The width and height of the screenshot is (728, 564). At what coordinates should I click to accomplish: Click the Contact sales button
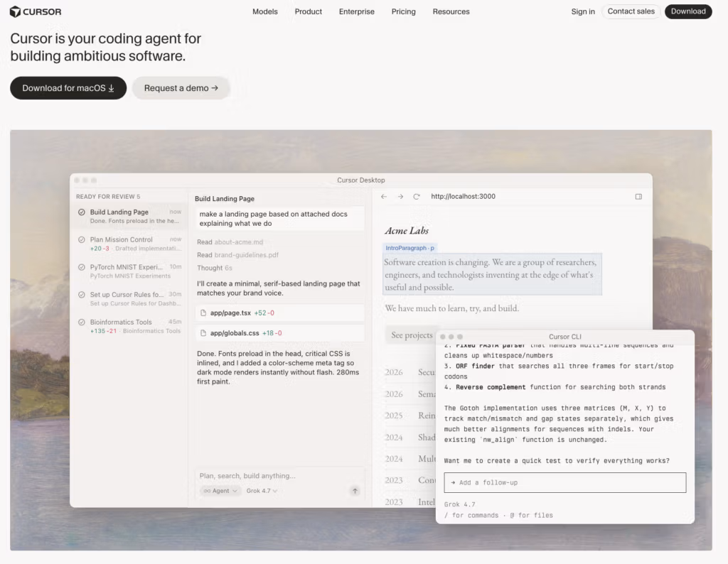point(631,11)
